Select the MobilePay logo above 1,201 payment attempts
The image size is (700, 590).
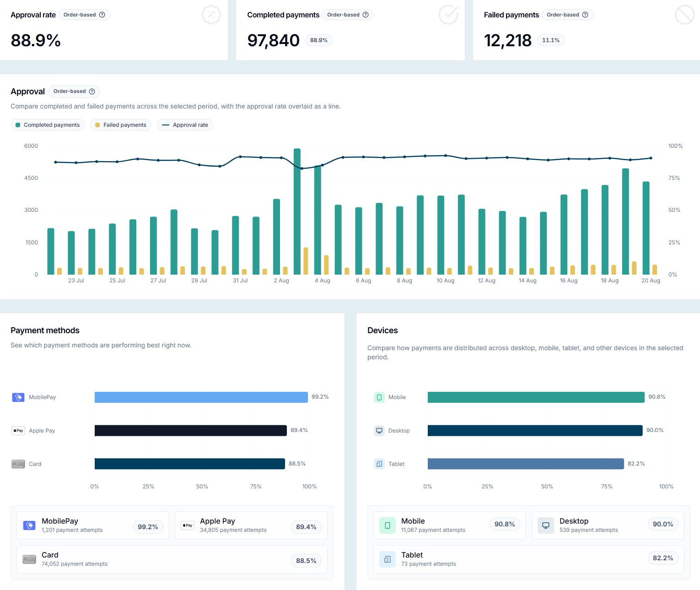(x=29, y=525)
